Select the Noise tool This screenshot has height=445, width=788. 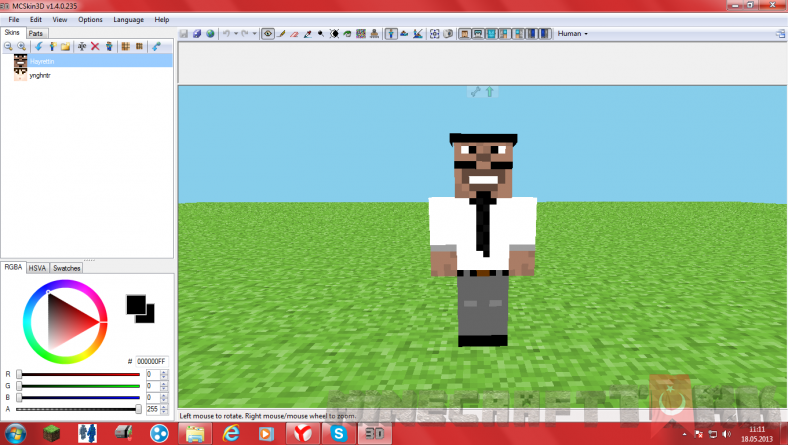[x=361, y=34]
